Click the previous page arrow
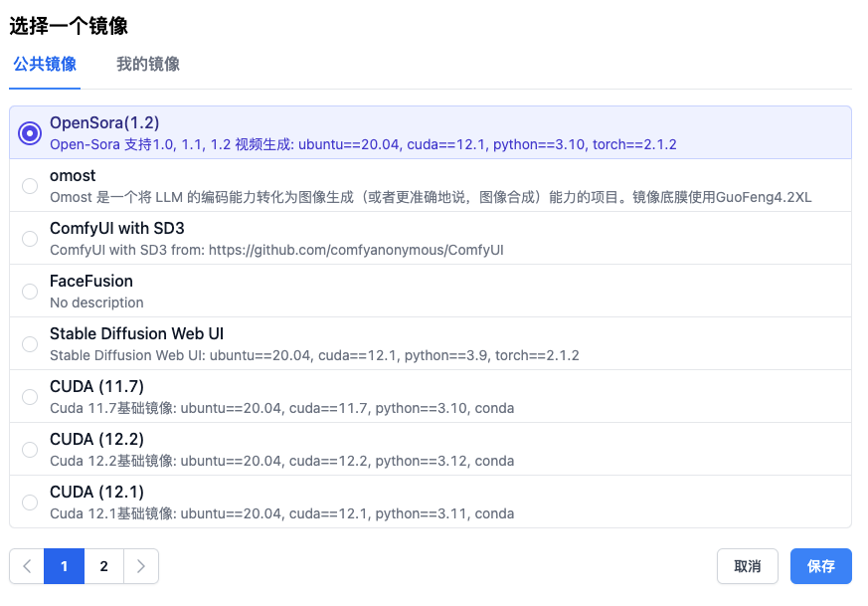868x606 pixels. (27, 565)
